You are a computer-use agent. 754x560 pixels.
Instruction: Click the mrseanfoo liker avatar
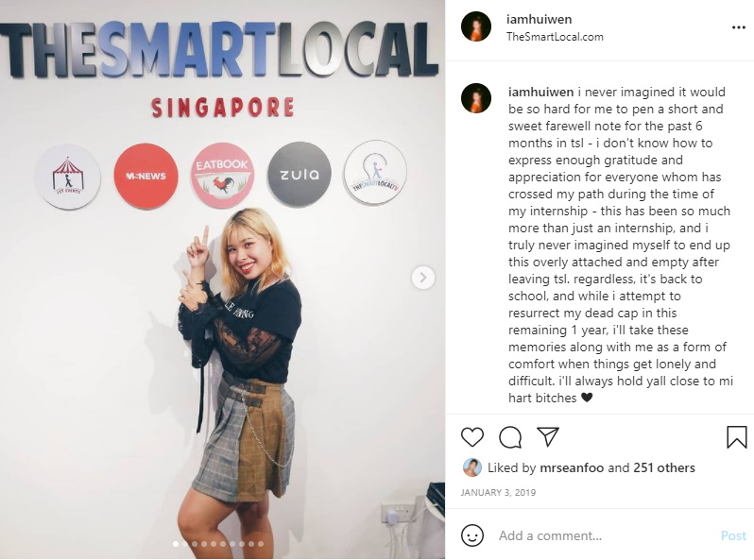click(x=472, y=467)
